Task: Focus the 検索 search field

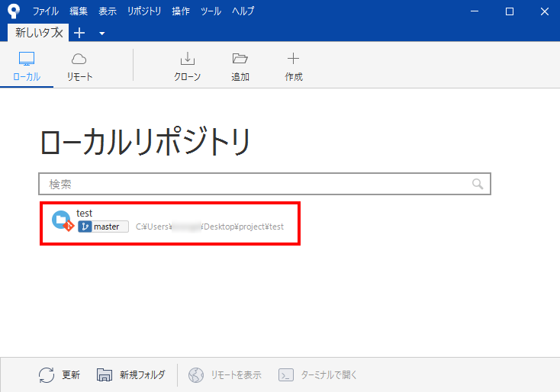Action: click(x=265, y=184)
